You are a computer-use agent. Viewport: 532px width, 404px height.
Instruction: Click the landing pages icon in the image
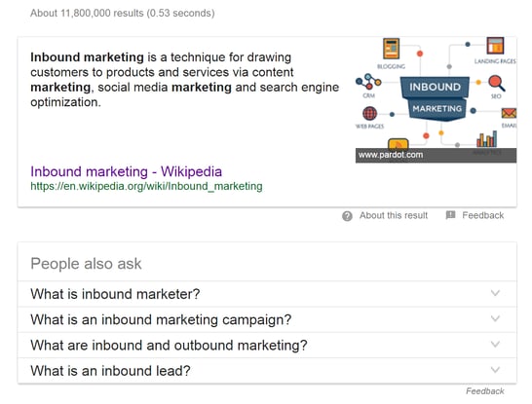click(x=495, y=46)
